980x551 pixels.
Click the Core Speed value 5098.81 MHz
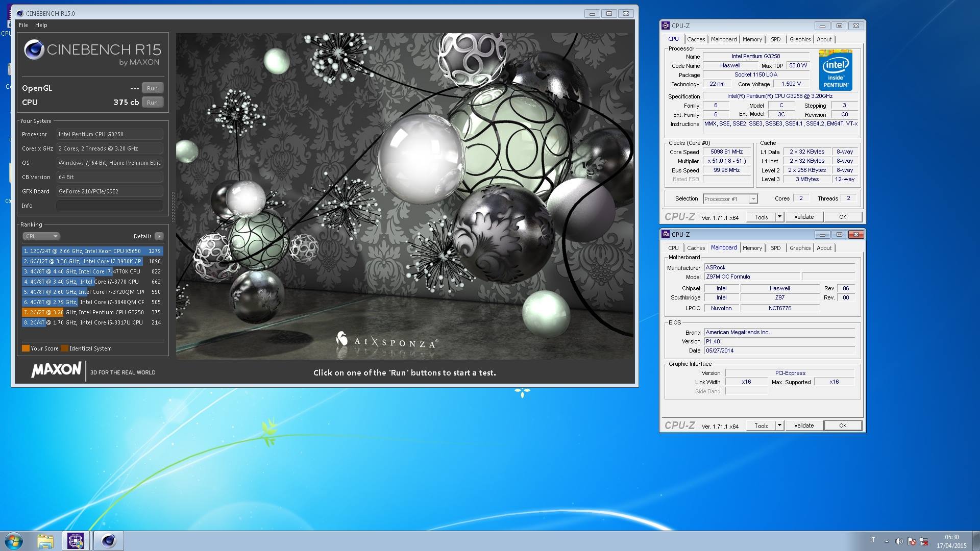click(x=726, y=152)
